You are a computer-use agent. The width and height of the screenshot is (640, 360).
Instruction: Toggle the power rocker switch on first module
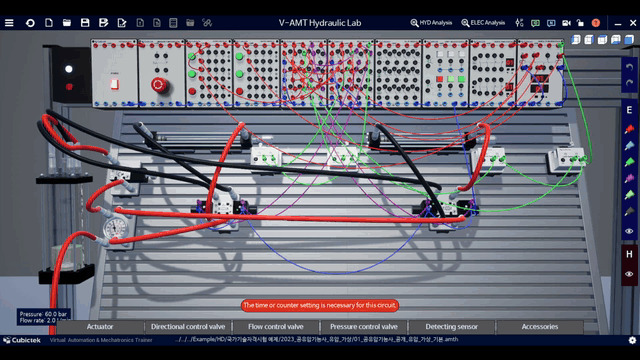[115, 84]
